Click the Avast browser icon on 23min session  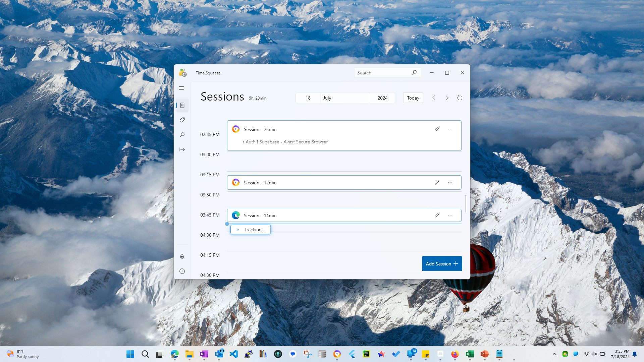pyautogui.click(x=236, y=129)
